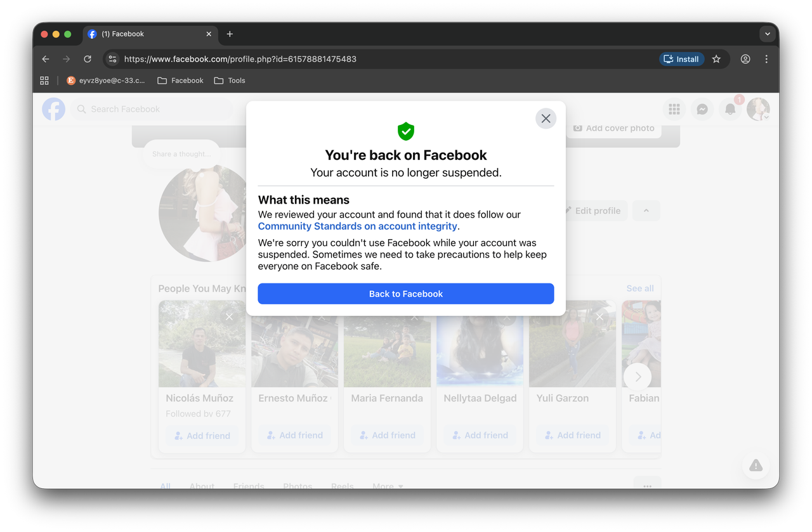The image size is (812, 532).
Task: Switch to the Friends profile tab
Action: pos(249,486)
